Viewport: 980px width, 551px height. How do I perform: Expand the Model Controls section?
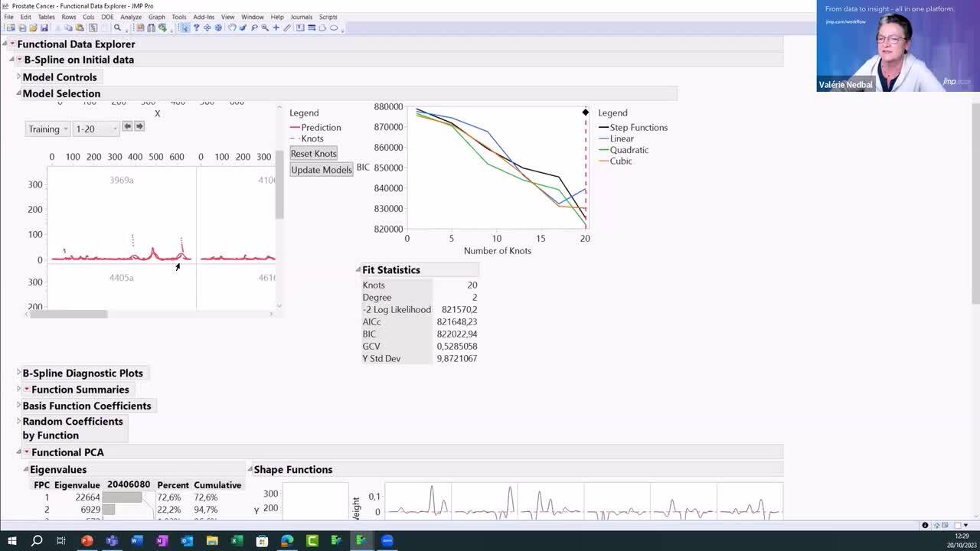pyautogui.click(x=18, y=77)
